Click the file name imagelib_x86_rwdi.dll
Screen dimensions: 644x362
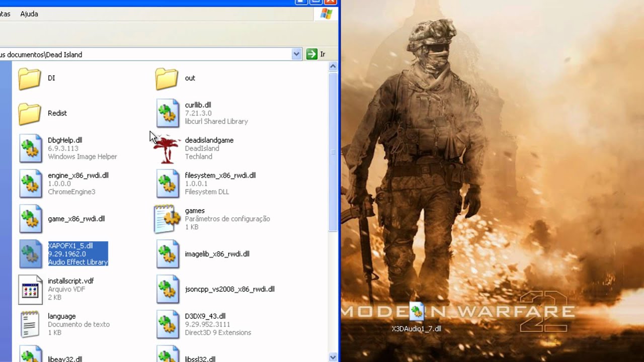pyautogui.click(x=217, y=254)
